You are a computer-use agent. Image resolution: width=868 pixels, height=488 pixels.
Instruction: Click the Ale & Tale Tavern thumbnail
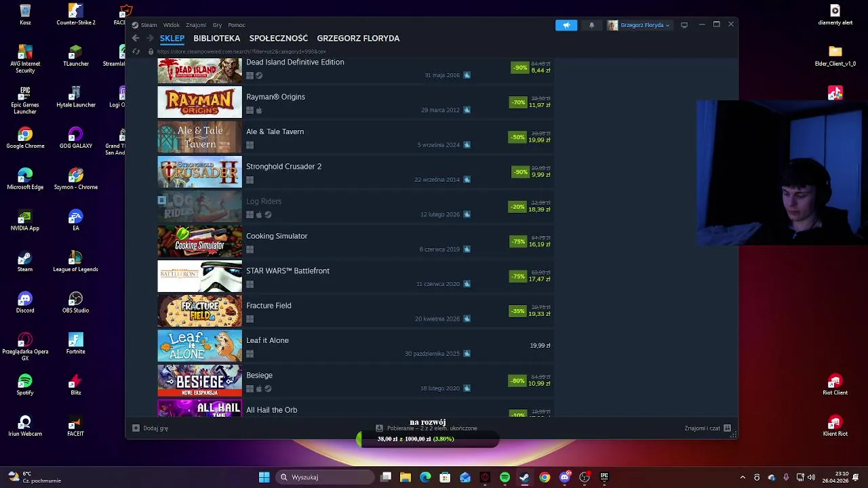coord(199,137)
